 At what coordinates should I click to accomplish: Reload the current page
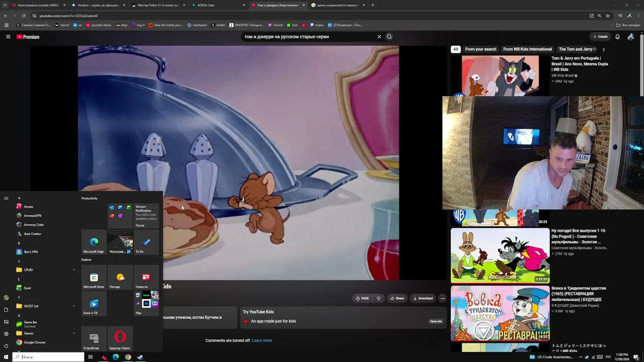pyautogui.click(x=23, y=16)
